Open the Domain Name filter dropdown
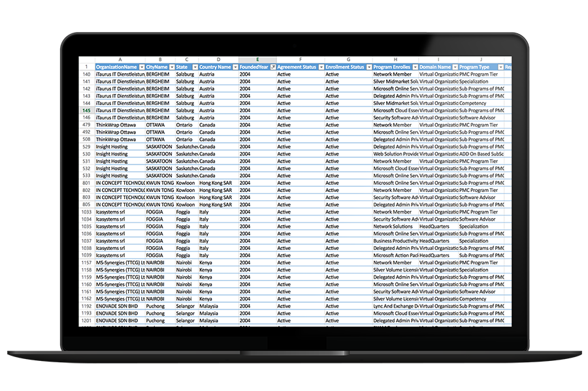This screenshot has height=391, width=588. pos(455,67)
